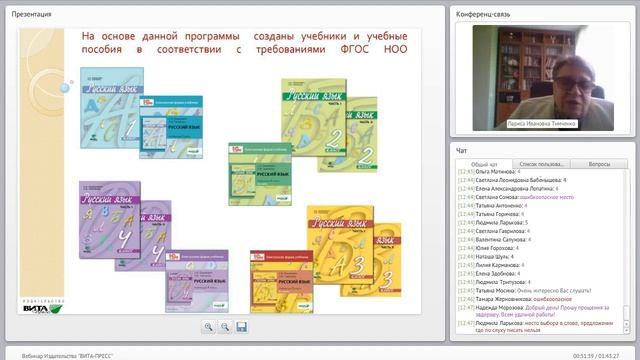Screen dimensions: 640x360
Task: Click the playback time counter at bottom right
Action: 596,356
